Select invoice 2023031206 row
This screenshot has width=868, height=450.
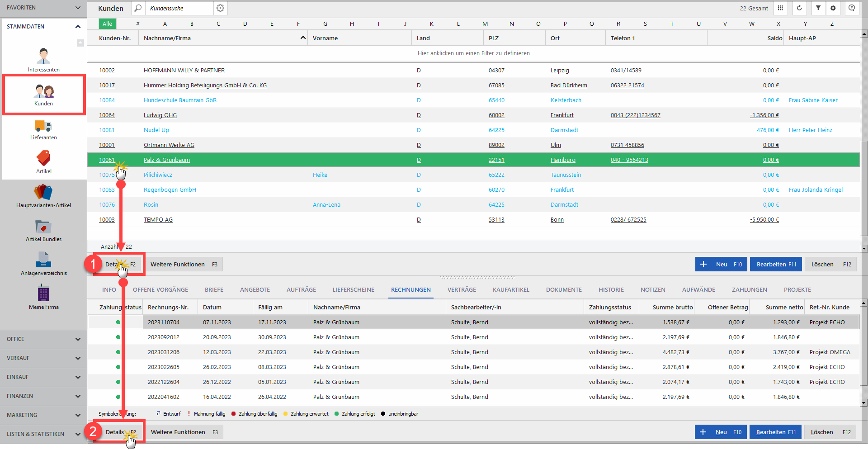click(x=473, y=352)
